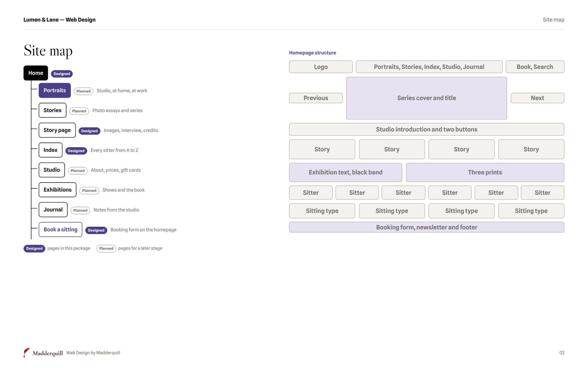The image size is (588, 368).
Task: Click the Planned badge beside Journal
Action: pos(80,210)
